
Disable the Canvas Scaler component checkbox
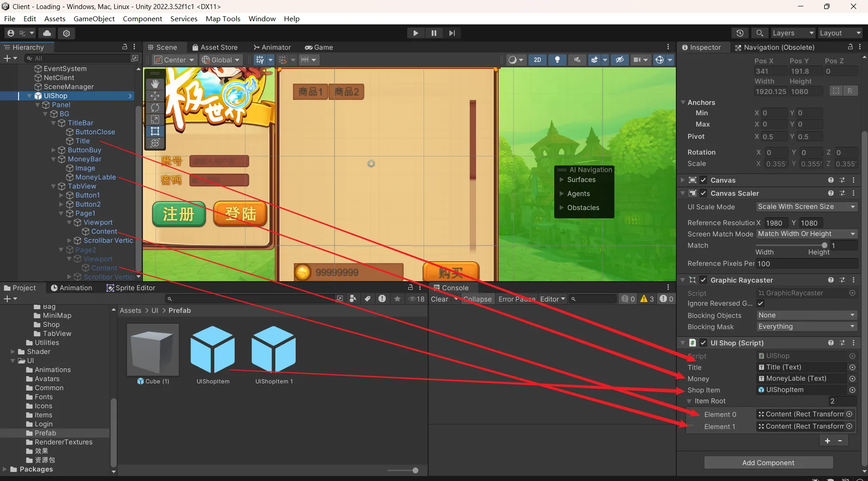703,193
